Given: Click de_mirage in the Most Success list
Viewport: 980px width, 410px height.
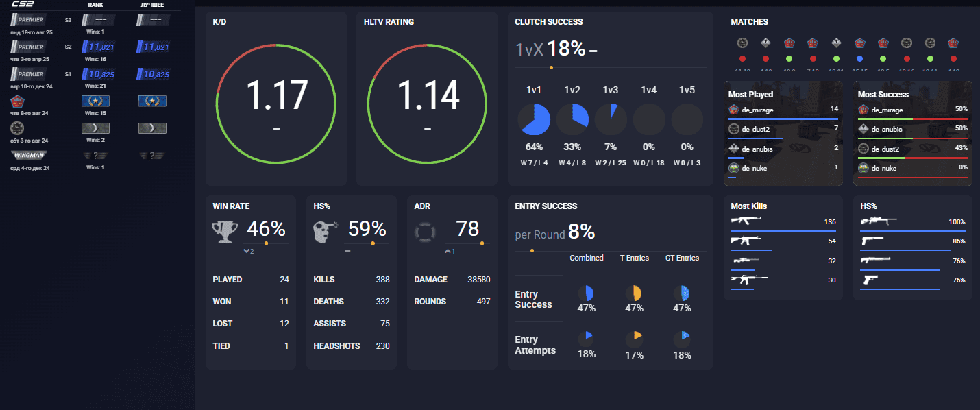Looking at the screenshot, I should 887,110.
